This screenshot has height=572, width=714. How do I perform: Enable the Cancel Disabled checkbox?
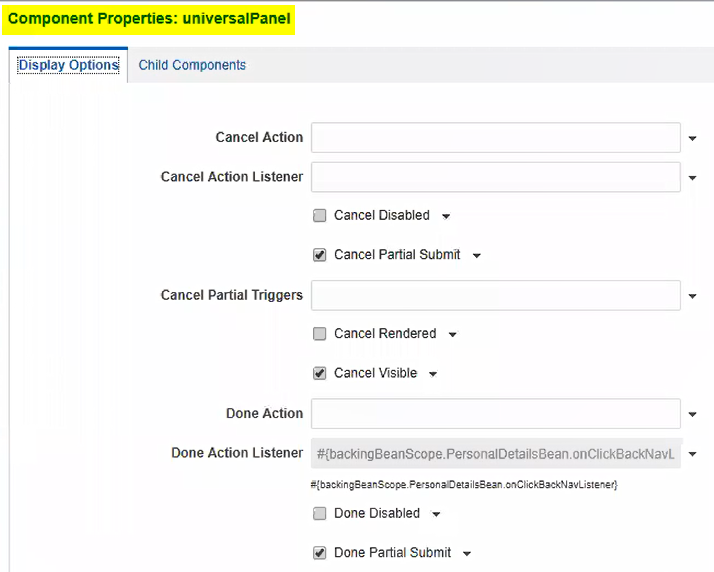320,215
